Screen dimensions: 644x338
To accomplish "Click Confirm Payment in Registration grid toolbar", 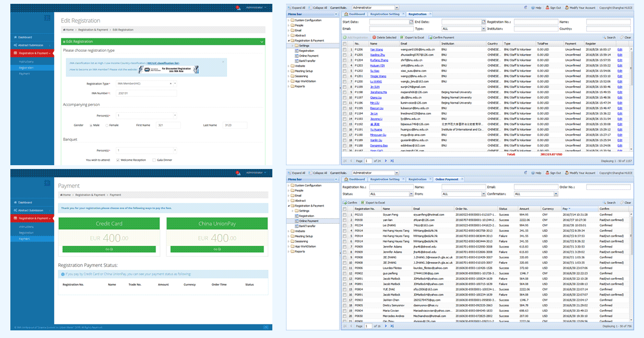I will pos(441,37).
